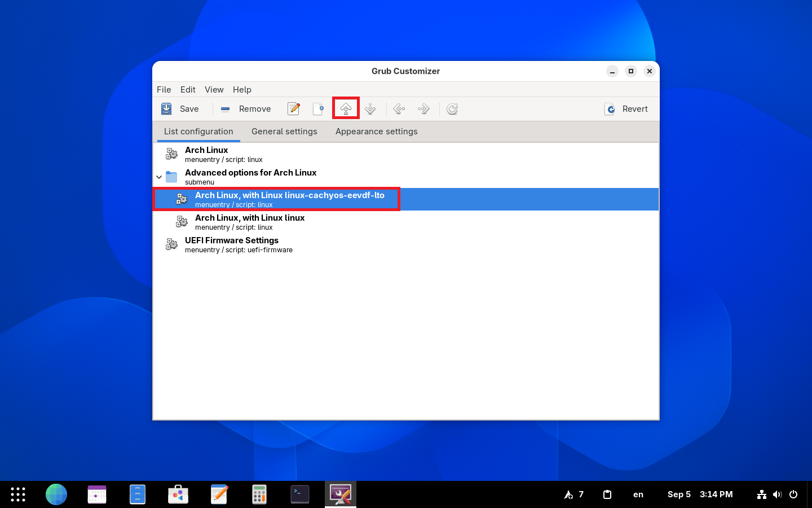Screen dimensions: 812x508
Task: Revert changes using the Revert button
Action: coord(626,109)
